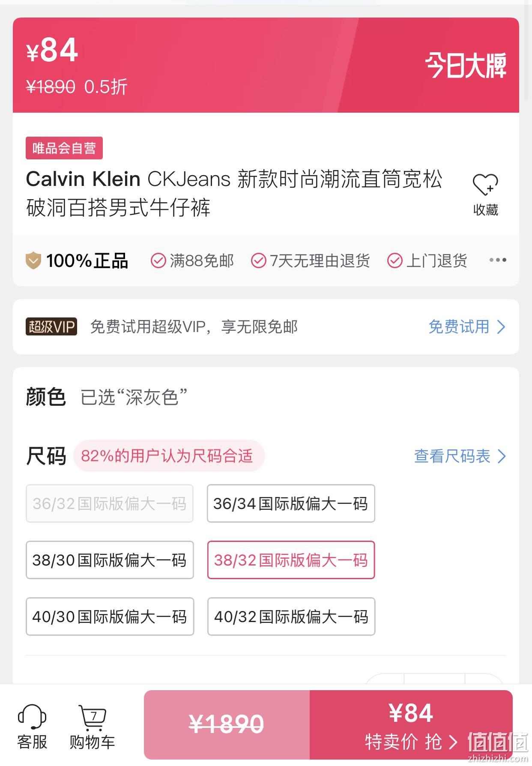
Task: Select size 40/30 国际版偏大一码
Action: (x=110, y=616)
